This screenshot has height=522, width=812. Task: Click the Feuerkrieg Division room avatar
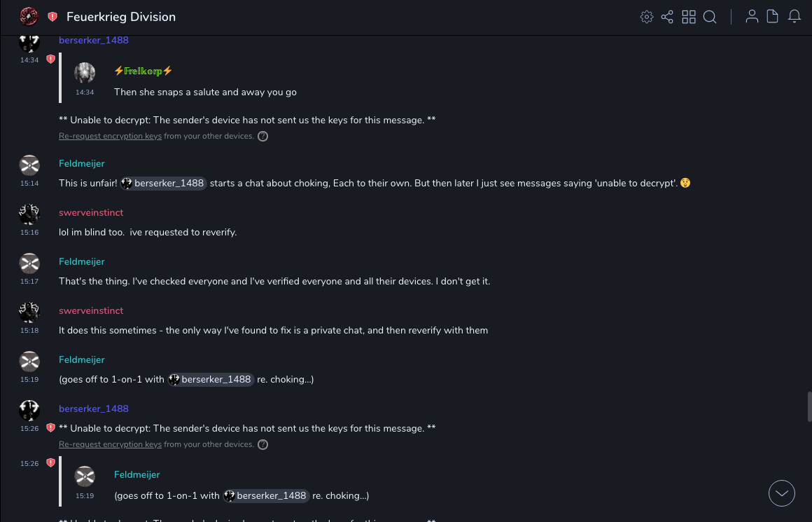pos(29,17)
